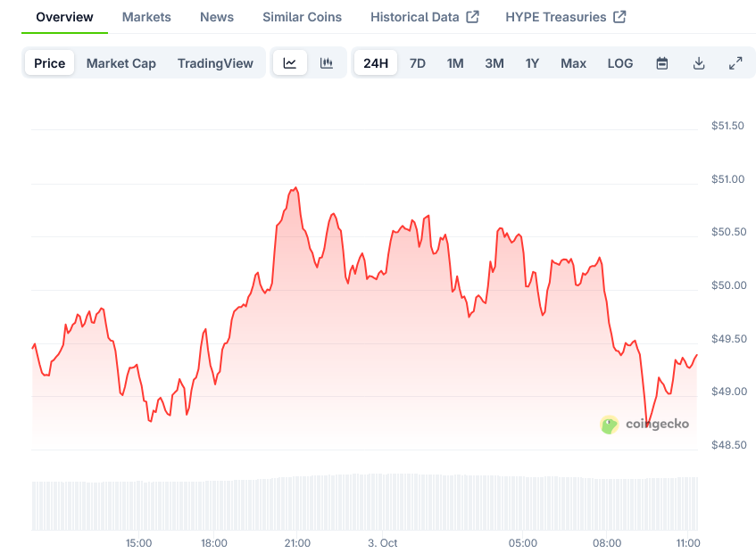Switch to candlestick chart icon
This screenshot has width=756, height=553.
(327, 63)
